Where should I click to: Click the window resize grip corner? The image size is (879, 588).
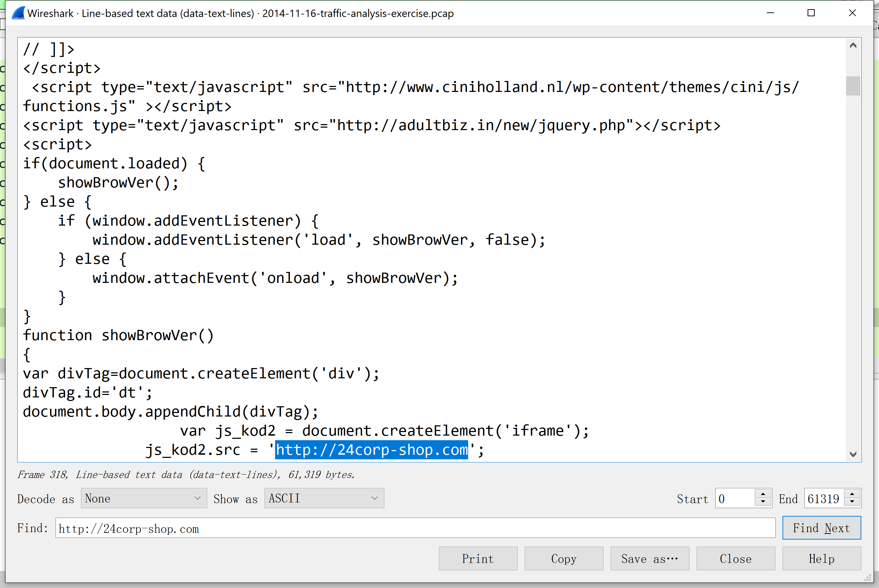coord(868,578)
